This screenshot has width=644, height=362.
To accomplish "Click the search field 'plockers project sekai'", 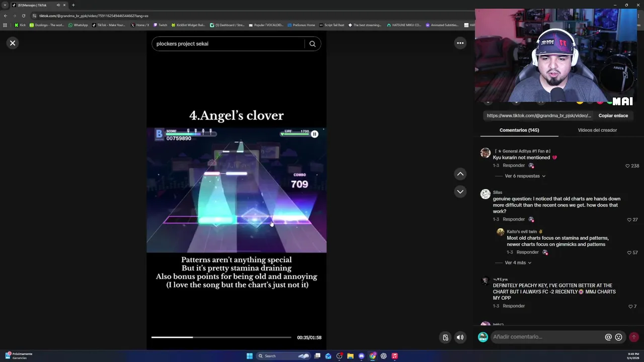I will tap(229, 44).
